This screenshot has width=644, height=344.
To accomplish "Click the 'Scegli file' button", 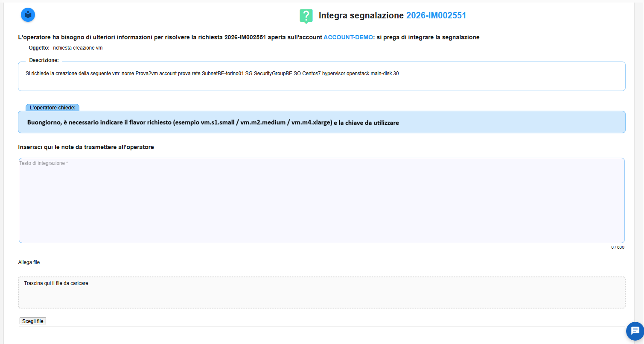I will pos(33,321).
